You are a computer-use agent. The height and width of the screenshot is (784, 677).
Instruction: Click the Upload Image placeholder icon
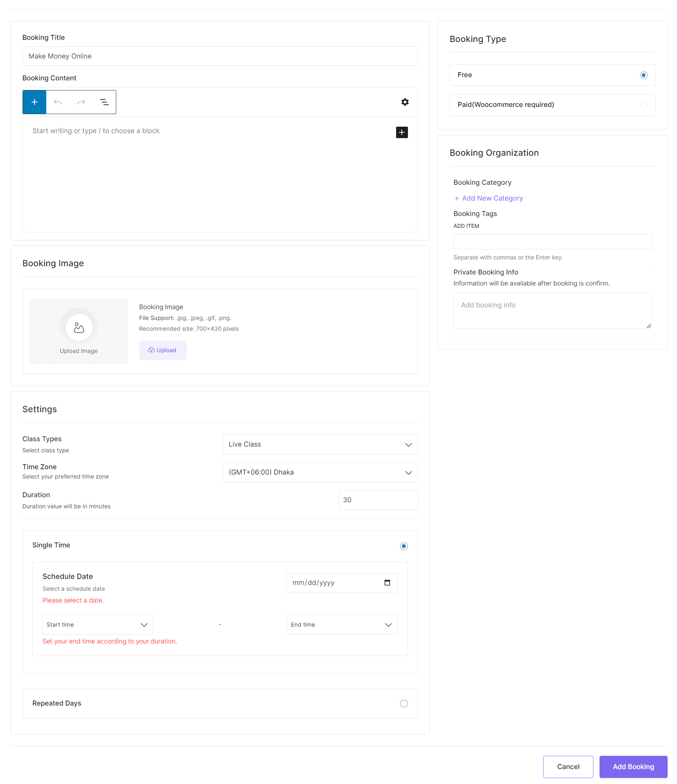pyautogui.click(x=79, y=327)
